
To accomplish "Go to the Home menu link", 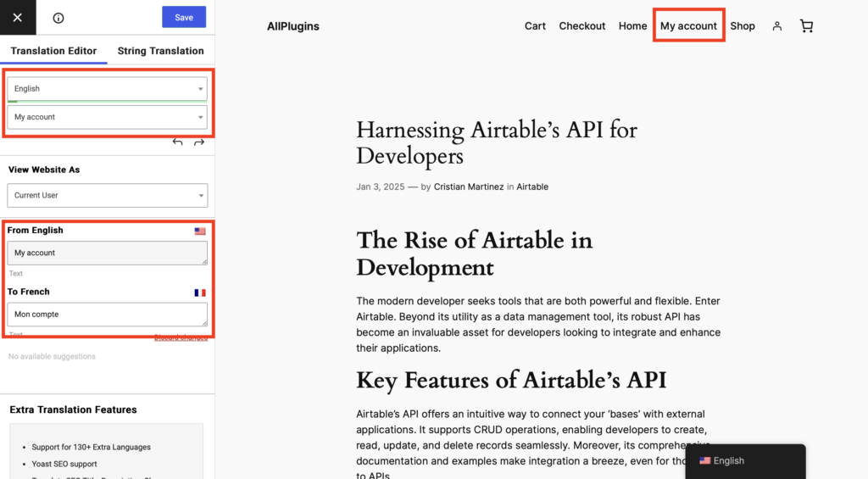I will pyautogui.click(x=632, y=26).
